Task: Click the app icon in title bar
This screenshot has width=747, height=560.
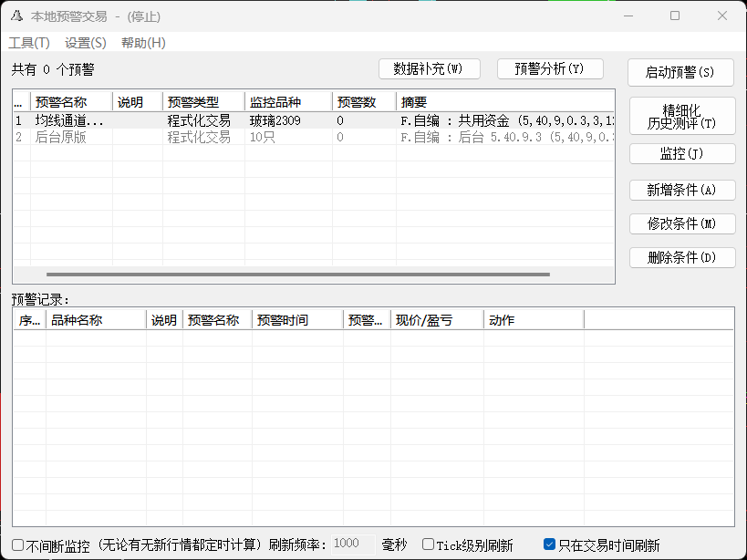Action: tap(16, 16)
